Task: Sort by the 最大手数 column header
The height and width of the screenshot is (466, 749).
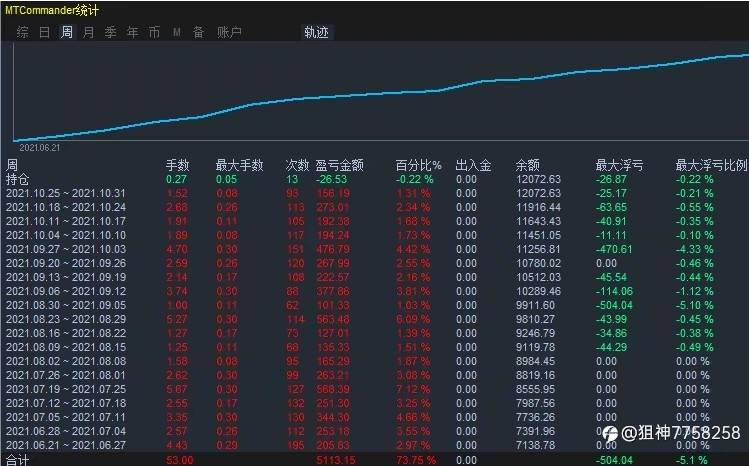Action: click(239, 165)
